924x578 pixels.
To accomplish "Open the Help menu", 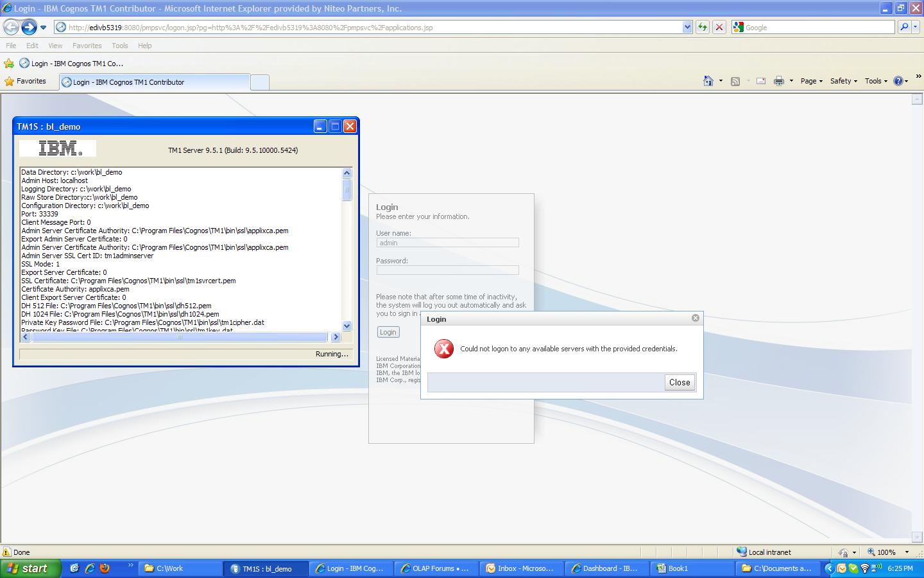I will 145,46.
